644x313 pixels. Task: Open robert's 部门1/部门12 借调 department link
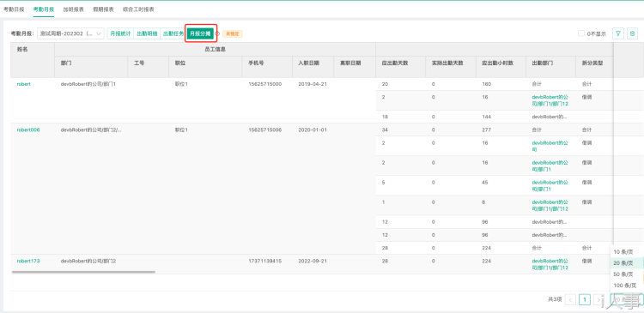(550, 100)
